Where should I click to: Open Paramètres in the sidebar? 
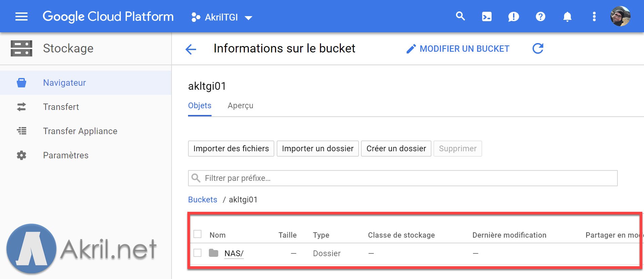coord(86,155)
